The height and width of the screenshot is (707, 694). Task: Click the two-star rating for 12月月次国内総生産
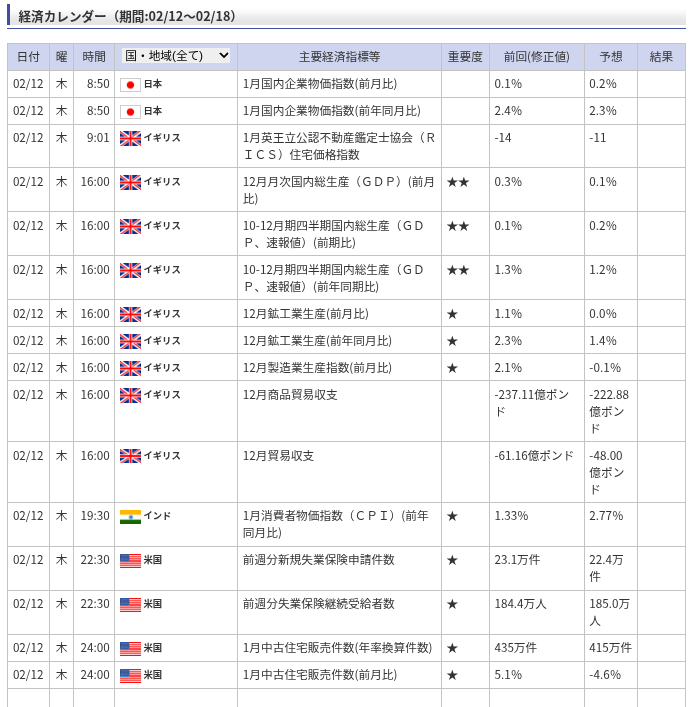tap(458, 182)
